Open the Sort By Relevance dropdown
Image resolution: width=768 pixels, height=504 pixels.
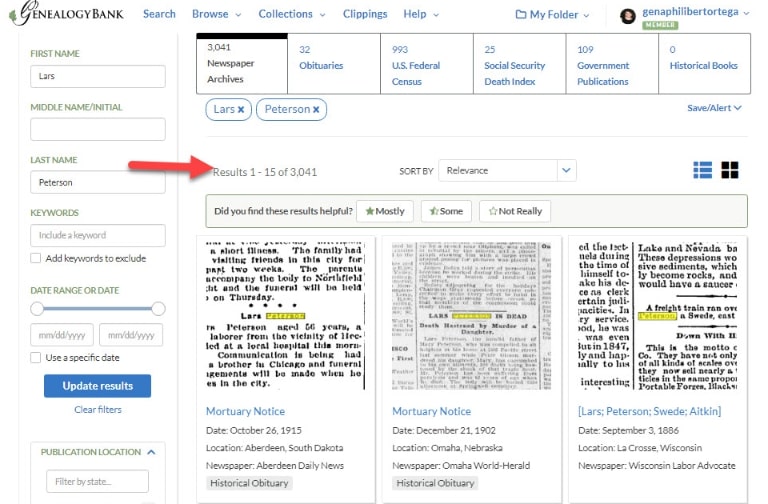click(x=507, y=170)
